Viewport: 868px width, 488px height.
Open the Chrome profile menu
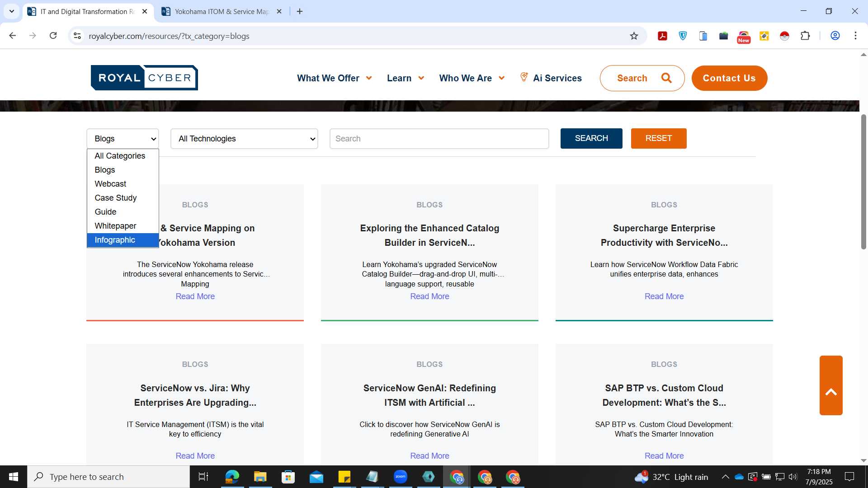835,36
